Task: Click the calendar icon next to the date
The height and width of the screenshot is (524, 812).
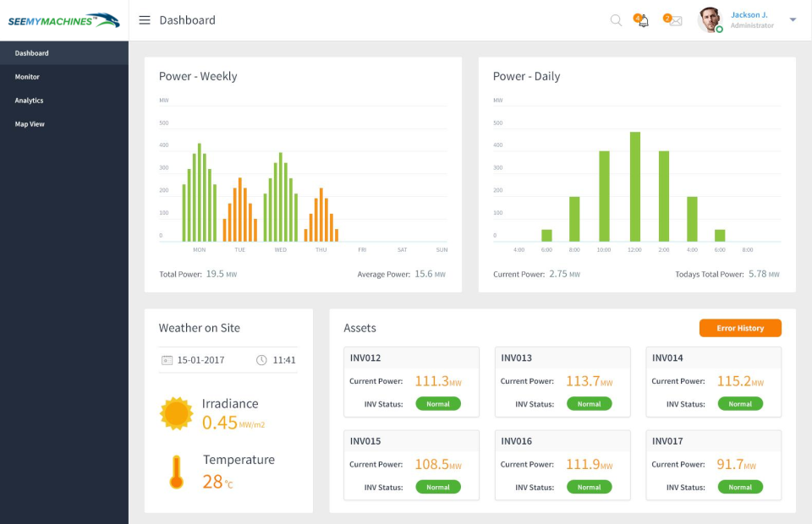Action: (x=166, y=360)
